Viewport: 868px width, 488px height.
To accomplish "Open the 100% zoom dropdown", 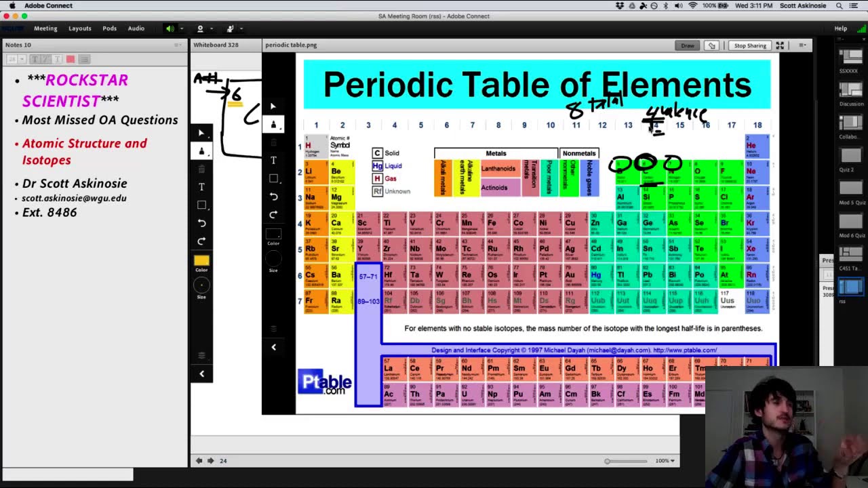I will point(665,461).
